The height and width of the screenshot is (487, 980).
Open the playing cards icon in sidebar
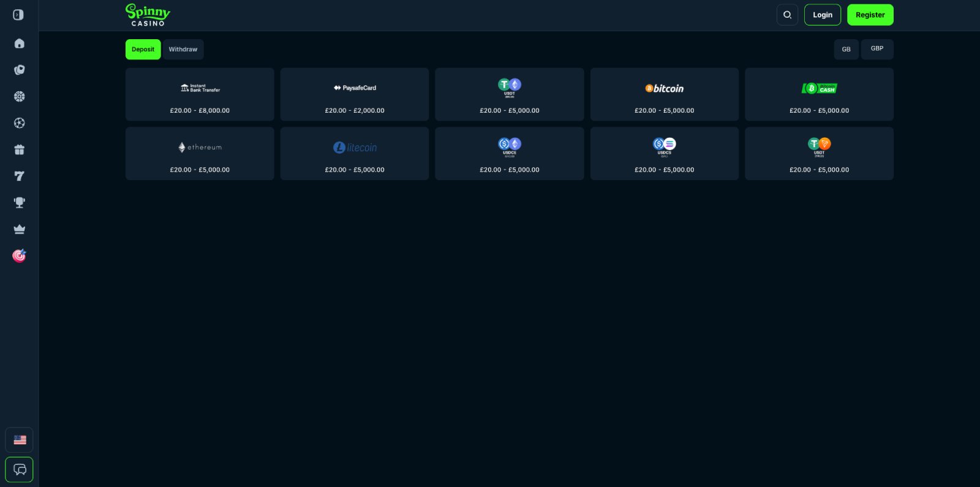pyautogui.click(x=20, y=70)
